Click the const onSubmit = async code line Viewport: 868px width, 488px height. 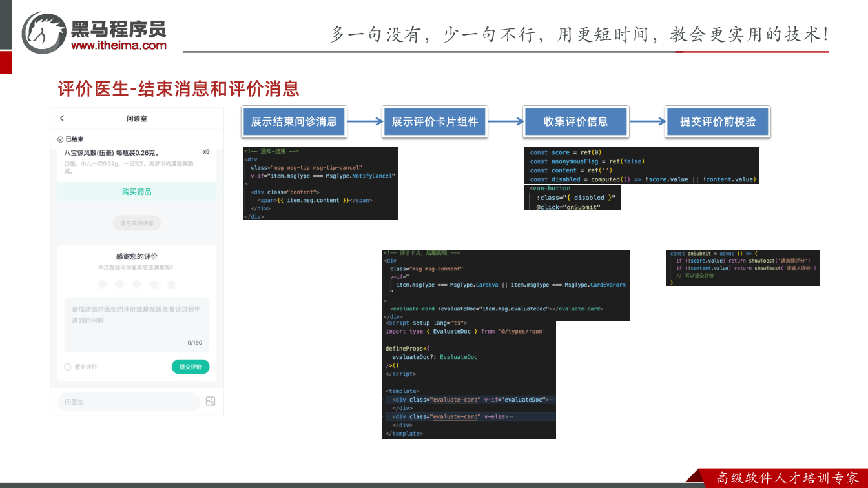(x=714, y=254)
